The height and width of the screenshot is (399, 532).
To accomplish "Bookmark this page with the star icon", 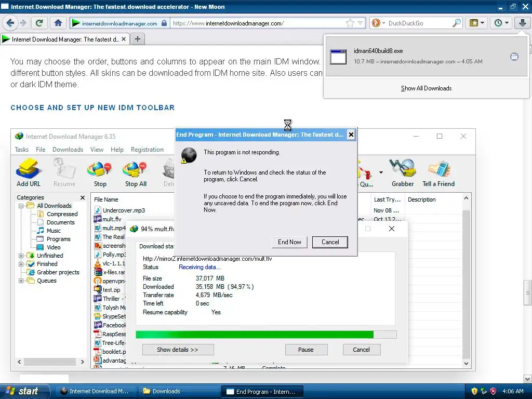I will coord(350,23).
